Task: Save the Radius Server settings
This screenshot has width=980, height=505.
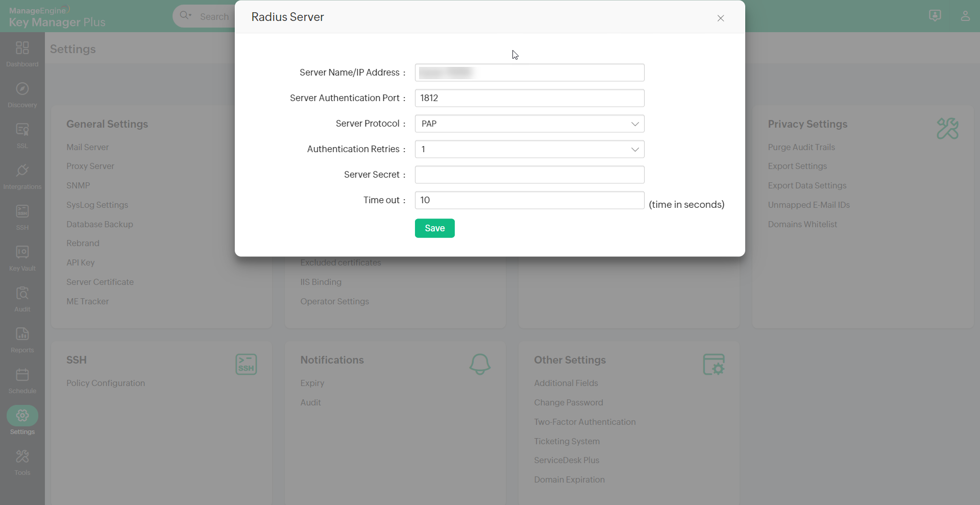Action: tap(434, 228)
